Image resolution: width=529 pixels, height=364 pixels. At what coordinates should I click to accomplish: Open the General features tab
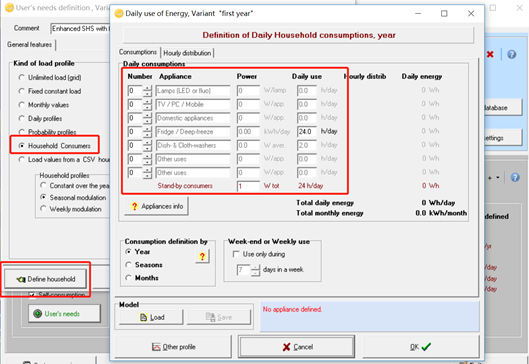[30, 45]
